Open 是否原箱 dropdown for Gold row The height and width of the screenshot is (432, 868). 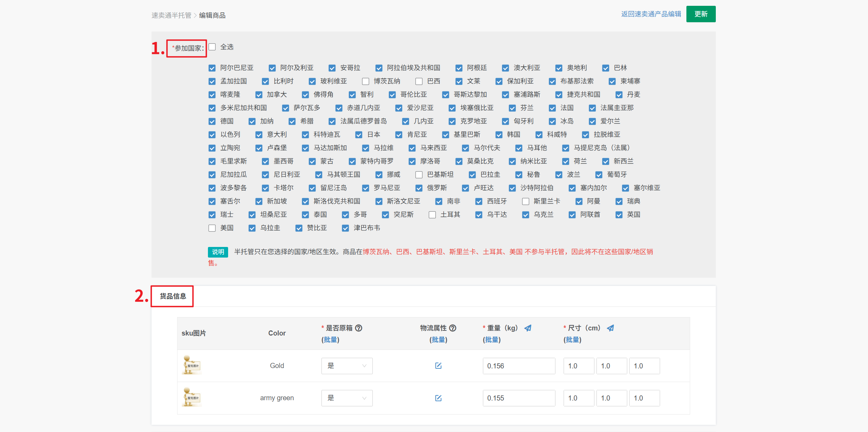346,366
